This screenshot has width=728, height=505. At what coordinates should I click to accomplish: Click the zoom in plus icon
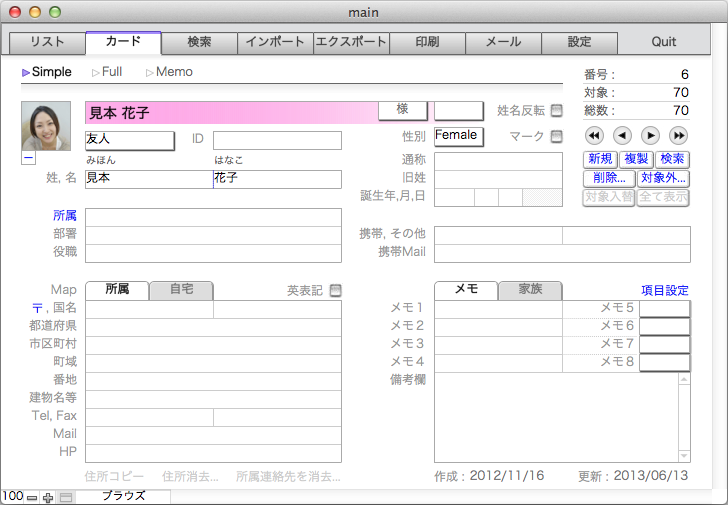pos(48,497)
